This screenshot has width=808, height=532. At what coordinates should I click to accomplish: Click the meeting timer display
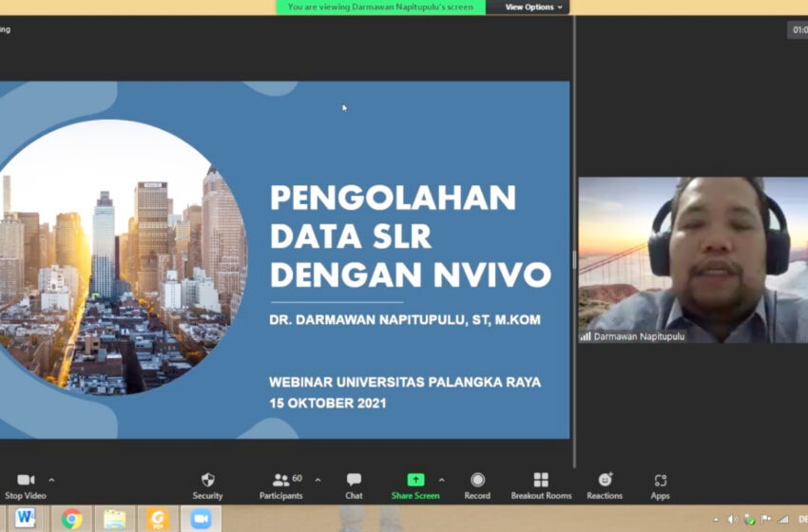point(798,29)
